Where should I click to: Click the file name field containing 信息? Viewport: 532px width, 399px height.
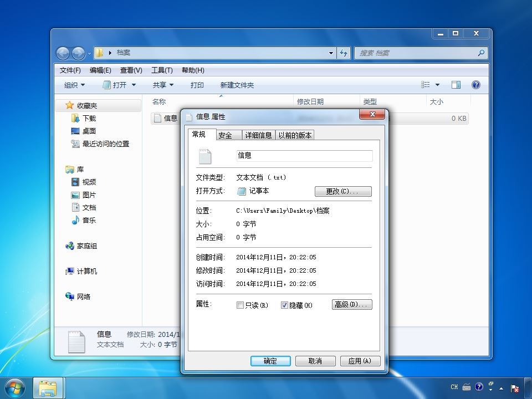[304, 156]
